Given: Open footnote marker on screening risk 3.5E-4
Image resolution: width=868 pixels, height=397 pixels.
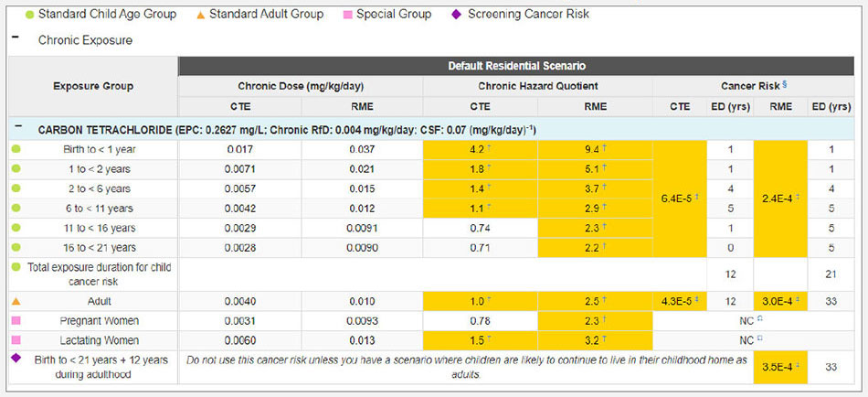Looking at the screenshot, I should click(x=799, y=365).
